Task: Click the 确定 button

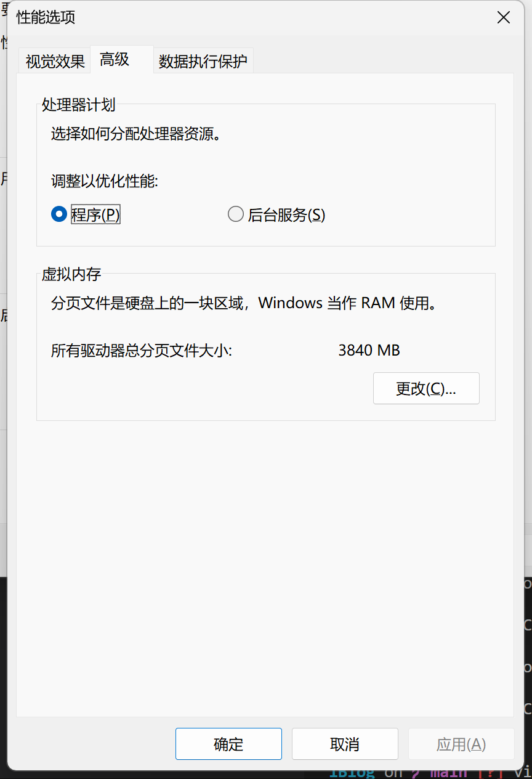Action: (x=228, y=744)
